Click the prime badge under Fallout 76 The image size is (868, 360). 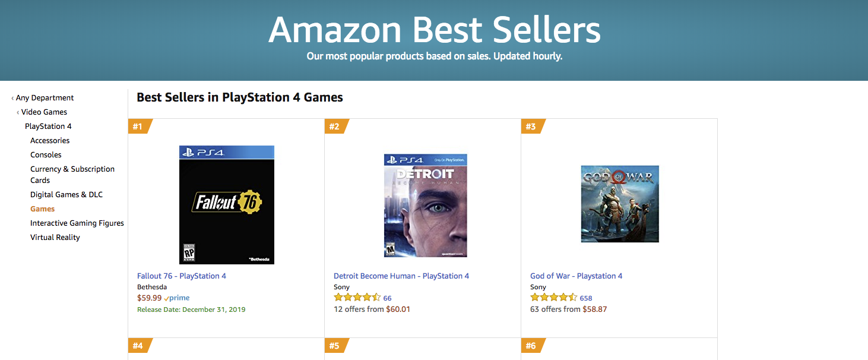pos(177,298)
